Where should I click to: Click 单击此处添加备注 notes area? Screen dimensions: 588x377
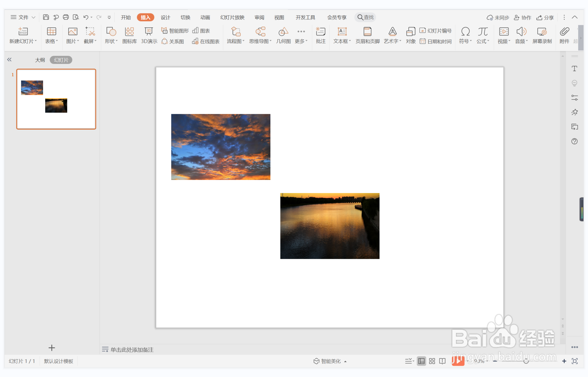tap(132, 350)
